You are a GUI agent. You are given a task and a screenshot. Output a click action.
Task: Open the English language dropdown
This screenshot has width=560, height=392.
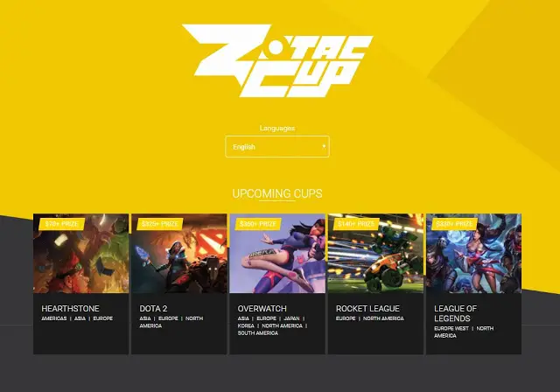point(277,146)
